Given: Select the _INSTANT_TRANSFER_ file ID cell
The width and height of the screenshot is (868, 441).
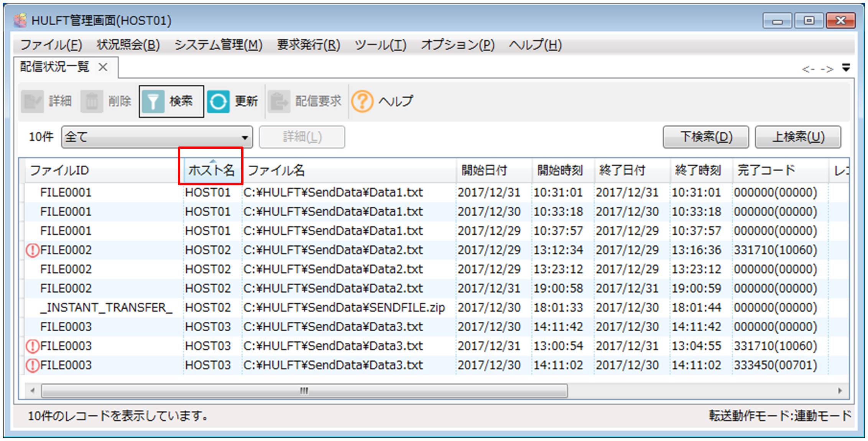Looking at the screenshot, I should point(106,308).
